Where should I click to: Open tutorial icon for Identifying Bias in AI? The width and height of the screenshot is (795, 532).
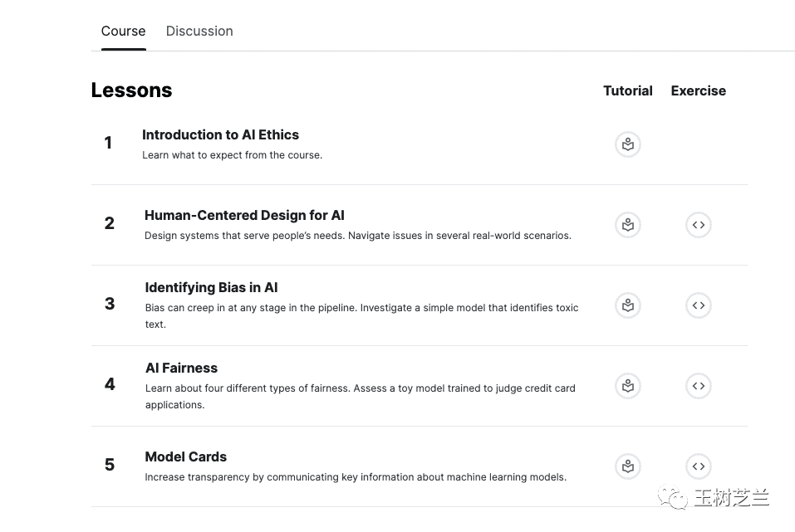pos(628,305)
